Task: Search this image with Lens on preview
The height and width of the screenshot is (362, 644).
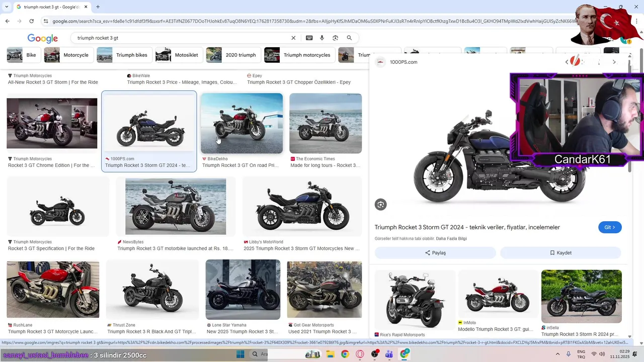Action: point(380,204)
